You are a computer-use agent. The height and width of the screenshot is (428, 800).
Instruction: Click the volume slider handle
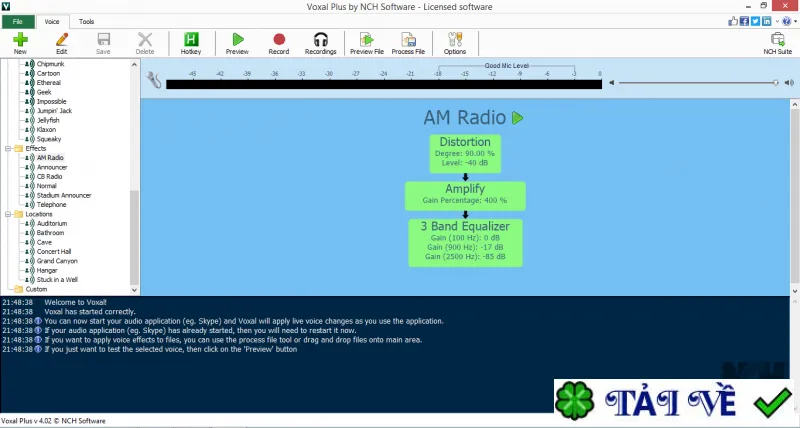coord(776,83)
